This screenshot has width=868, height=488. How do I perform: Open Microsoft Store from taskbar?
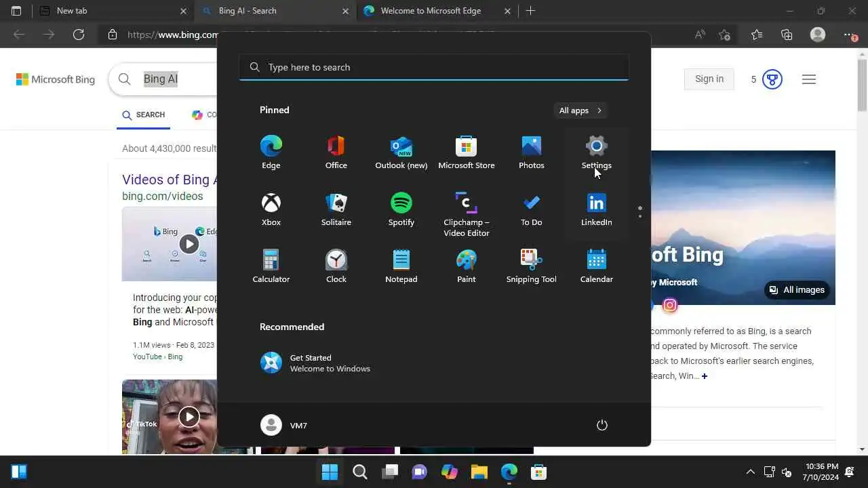point(539,472)
